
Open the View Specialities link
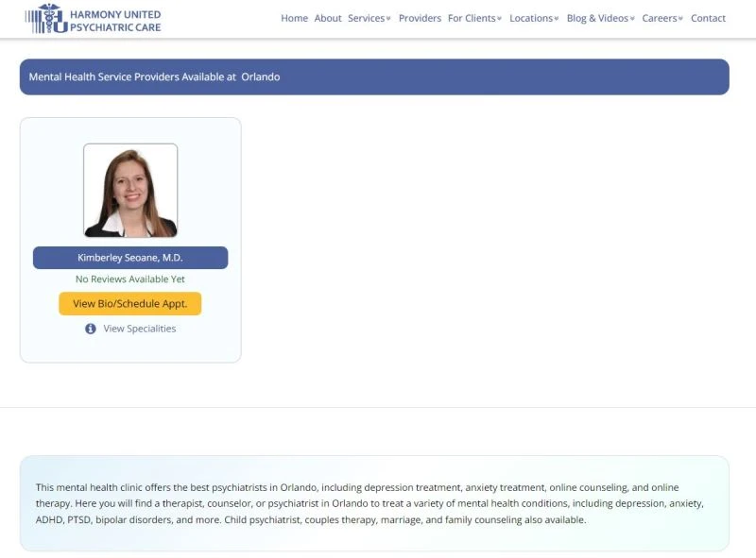tap(139, 329)
